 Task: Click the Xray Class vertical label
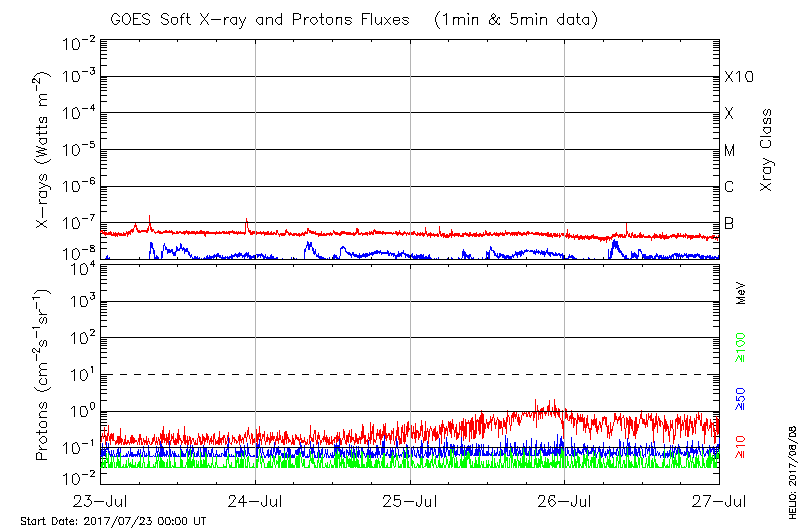pyautogui.click(x=767, y=150)
